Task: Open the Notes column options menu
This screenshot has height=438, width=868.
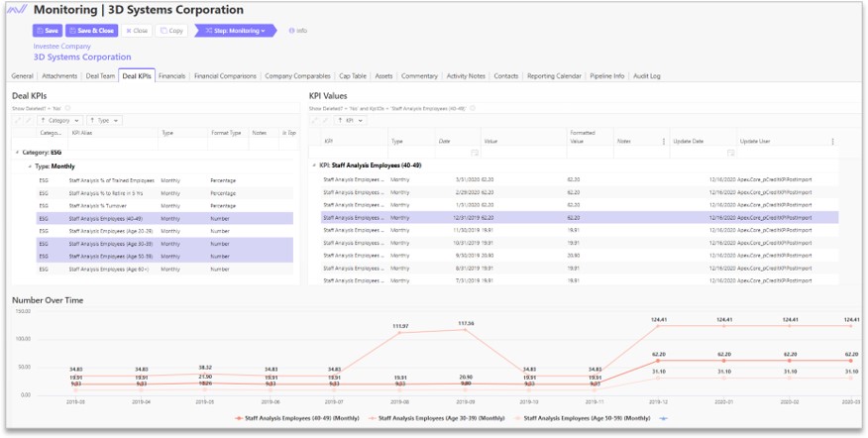Action: (664, 142)
